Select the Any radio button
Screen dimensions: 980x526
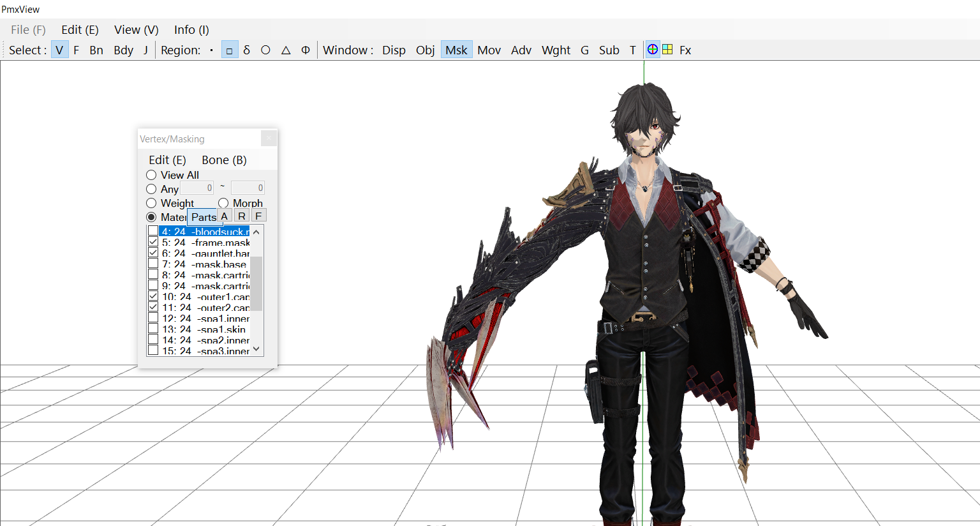[151, 189]
